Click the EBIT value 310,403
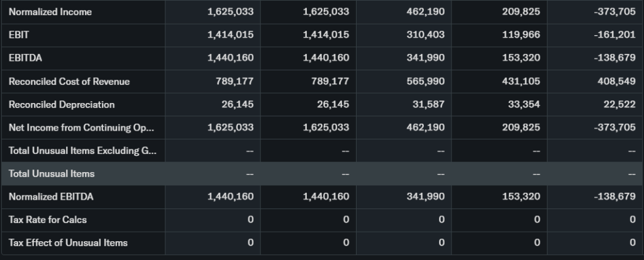The image size is (644, 260). 427,35
